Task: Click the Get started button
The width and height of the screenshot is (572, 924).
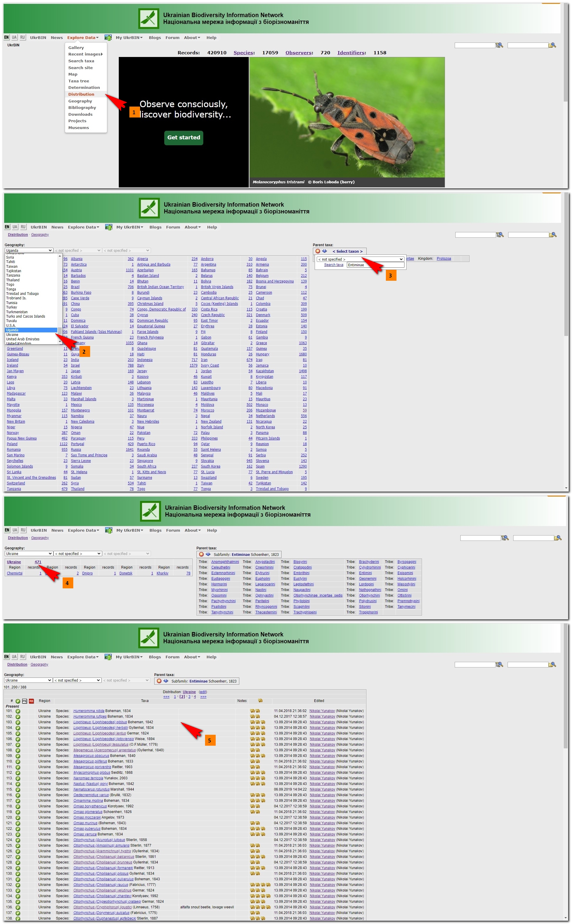Action: 183,138
